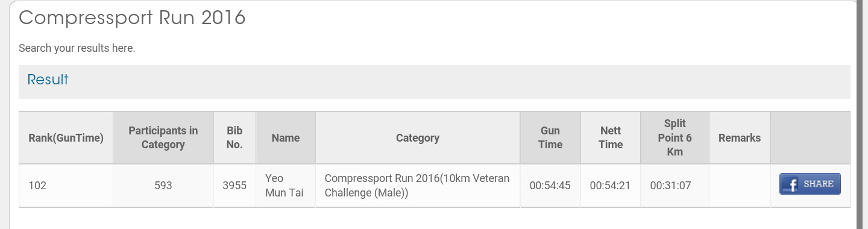Click the Split Point 6 Km header
868x229 pixels.
675,137
